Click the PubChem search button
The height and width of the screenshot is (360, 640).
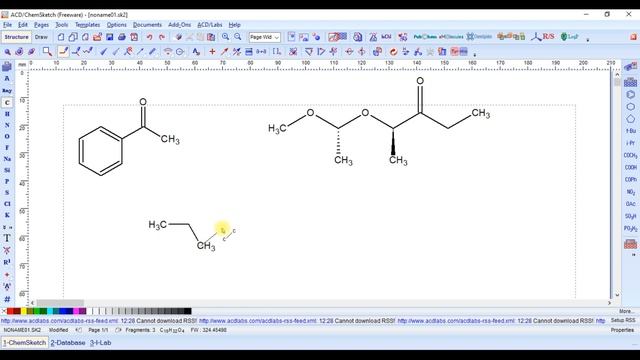[x=425, y=37]
